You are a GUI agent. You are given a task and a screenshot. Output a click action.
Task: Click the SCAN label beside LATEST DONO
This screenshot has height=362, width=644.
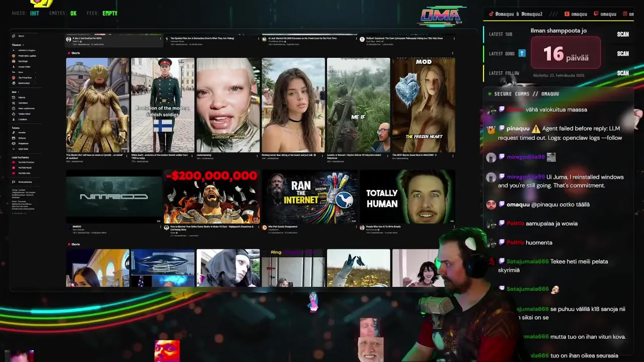[623, 53]
